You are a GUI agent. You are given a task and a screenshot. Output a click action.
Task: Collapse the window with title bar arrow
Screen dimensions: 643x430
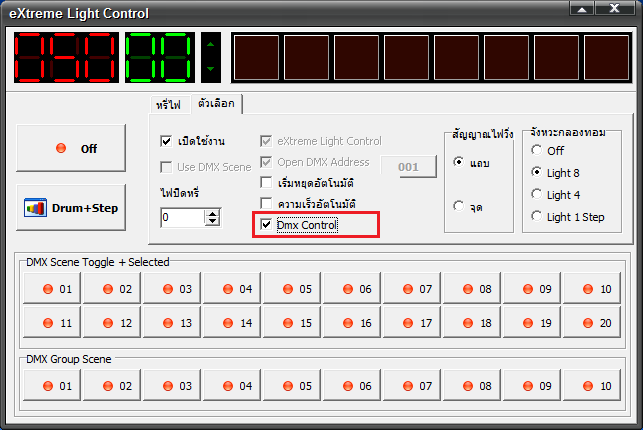tap(581, 9)
